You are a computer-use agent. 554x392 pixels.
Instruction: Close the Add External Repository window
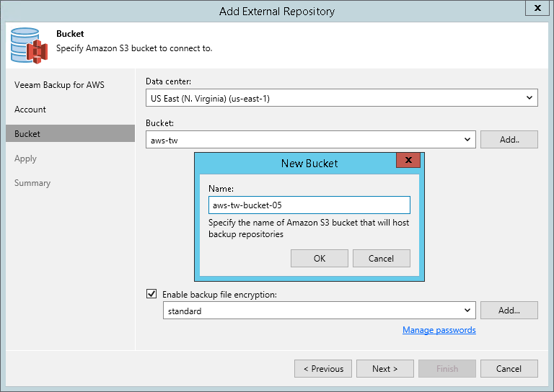537,8
